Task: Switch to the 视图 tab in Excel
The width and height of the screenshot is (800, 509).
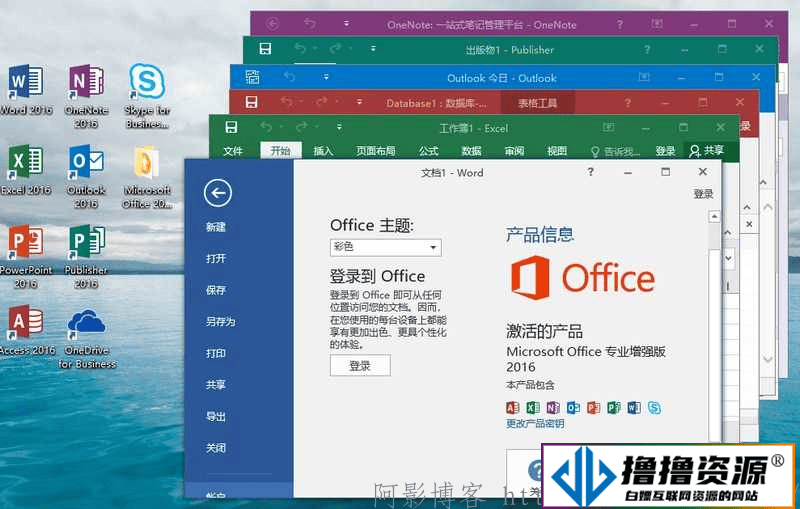Action: tap(557, 151)
